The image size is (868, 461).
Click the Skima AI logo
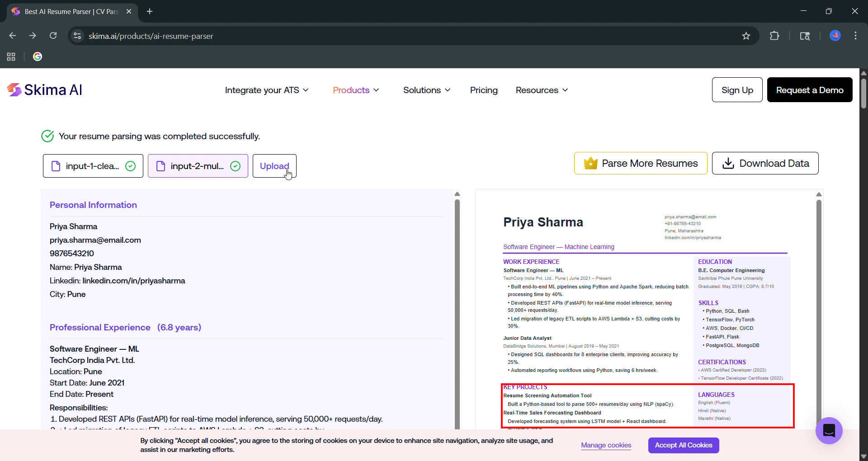pos(44,90)
